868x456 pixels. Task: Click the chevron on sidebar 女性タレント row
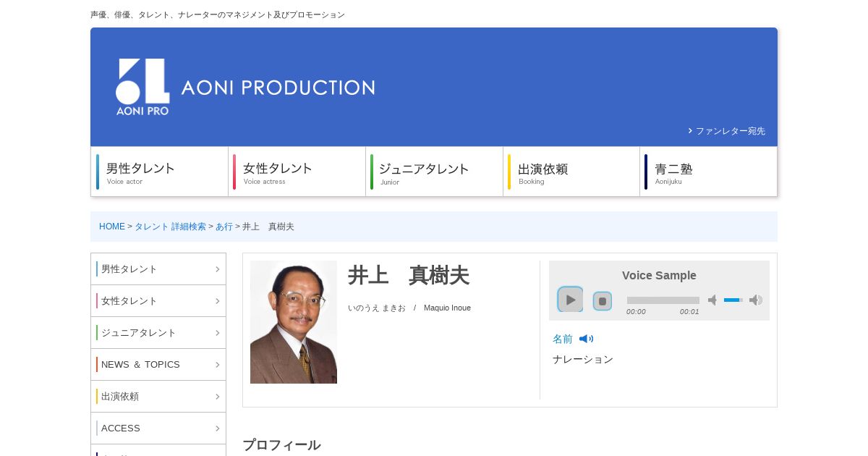point(217,301)
